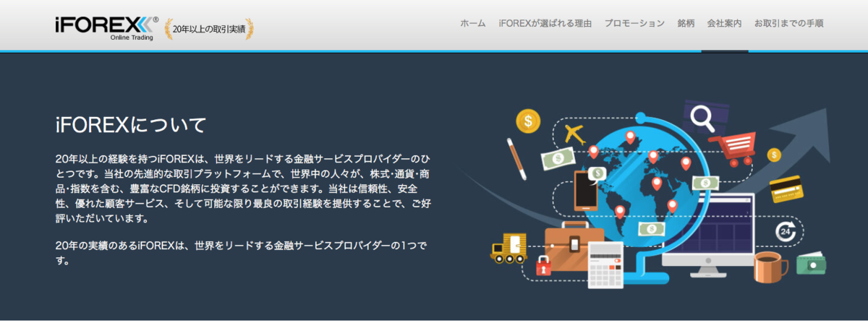The image size is (868, 336).
Task: Click the yellow airplane icon
Action: pyautogui.click(x=574, y=134)
